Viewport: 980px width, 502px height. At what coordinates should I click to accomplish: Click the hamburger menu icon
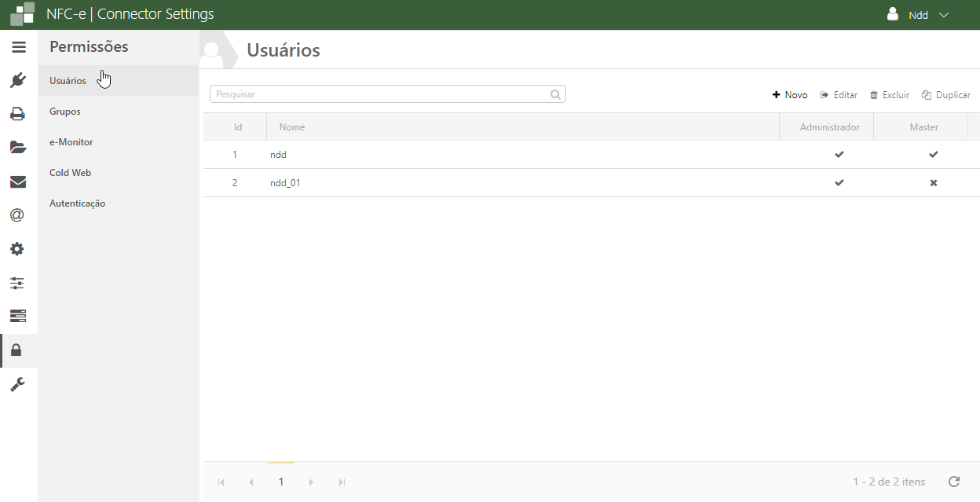tap(19, 47)
